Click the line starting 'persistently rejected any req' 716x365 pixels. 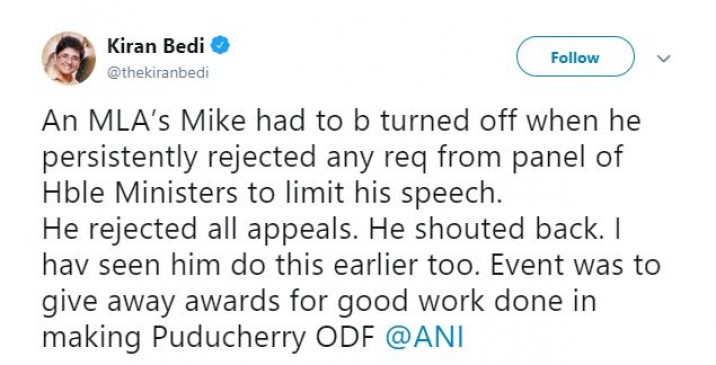pos(332,158)
